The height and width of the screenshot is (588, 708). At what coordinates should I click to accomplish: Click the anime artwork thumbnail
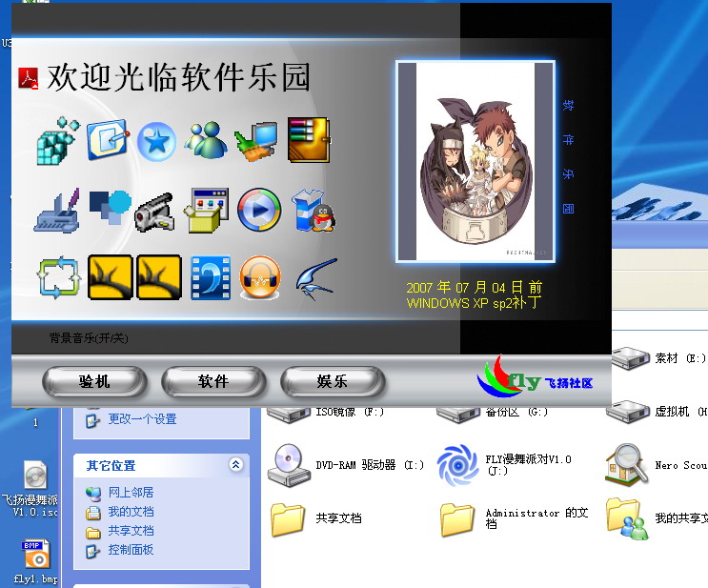[475, 162]
